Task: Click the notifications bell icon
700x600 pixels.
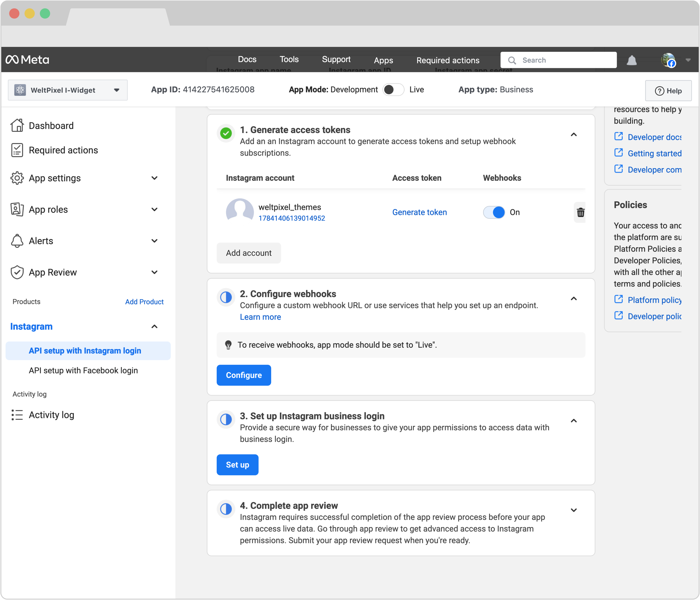Action: pyautogui.click(x=631, y=60)
